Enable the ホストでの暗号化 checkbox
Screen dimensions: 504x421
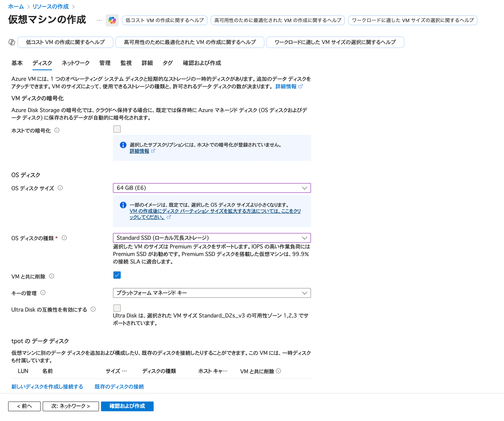117,129
